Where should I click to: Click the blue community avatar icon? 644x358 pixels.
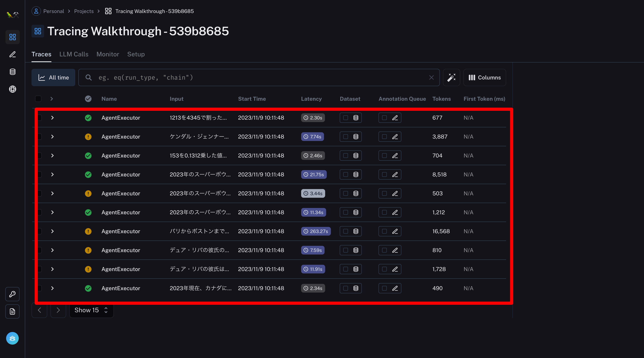pyautogui.click(x=12, y=338)
